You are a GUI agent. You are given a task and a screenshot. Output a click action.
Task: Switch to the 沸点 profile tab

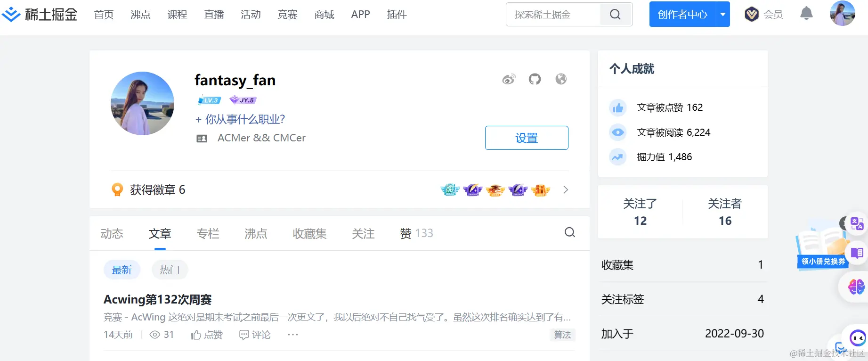[x=256, y=234]
